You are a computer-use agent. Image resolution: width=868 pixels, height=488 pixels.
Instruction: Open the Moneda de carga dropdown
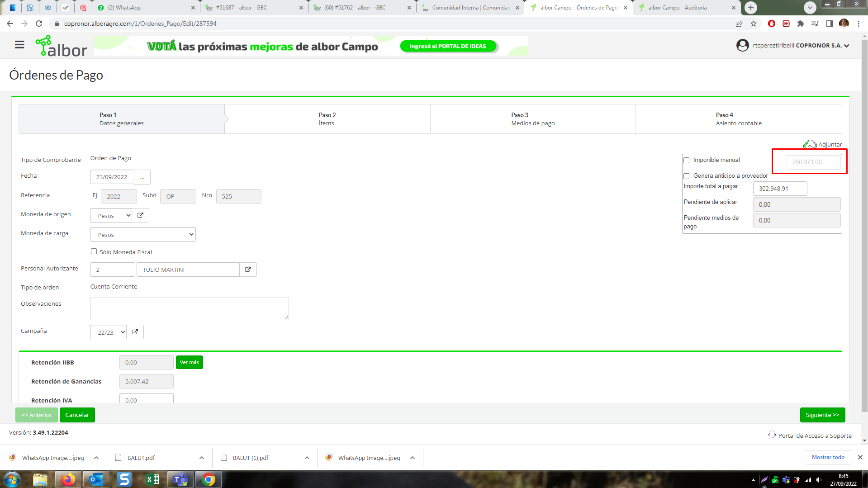point(143,234)
